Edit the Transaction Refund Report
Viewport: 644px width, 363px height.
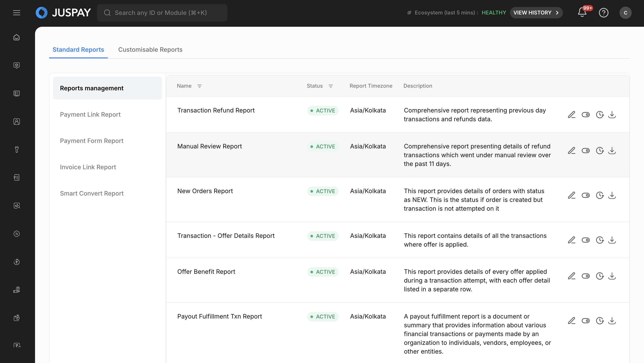click(x=571, y=115)
